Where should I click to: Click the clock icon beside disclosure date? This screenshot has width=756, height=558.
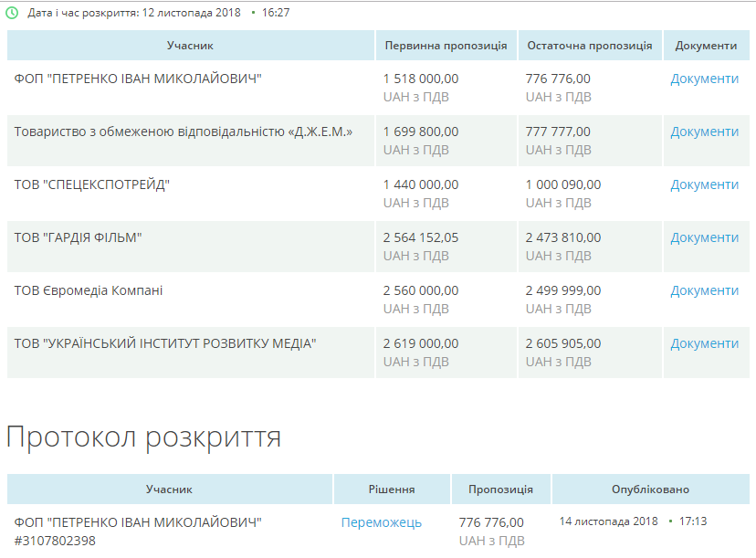pyautogui.click(x=12, y=14)
